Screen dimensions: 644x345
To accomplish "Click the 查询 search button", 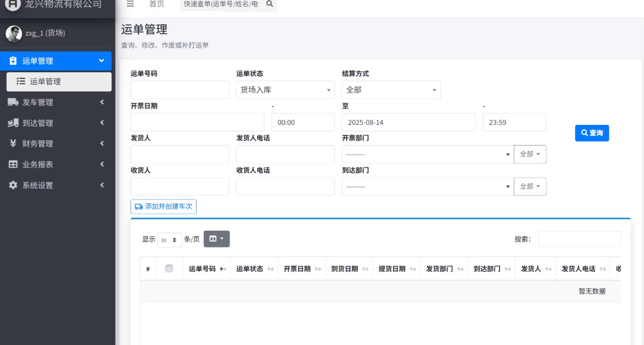I will pyautogui.click(x=592, y=133).
